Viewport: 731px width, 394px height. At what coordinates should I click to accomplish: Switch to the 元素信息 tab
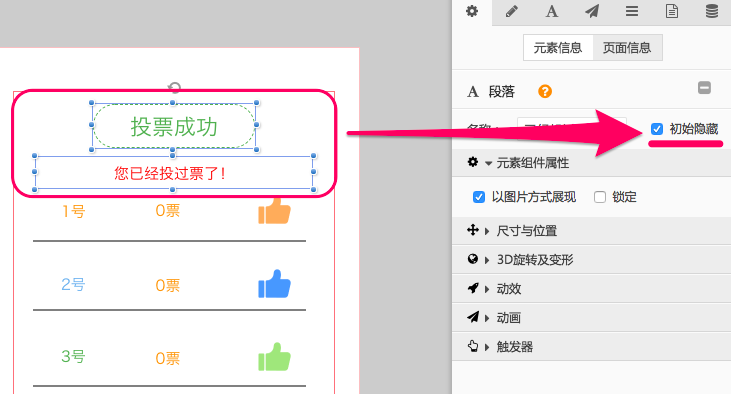[558, 48]
